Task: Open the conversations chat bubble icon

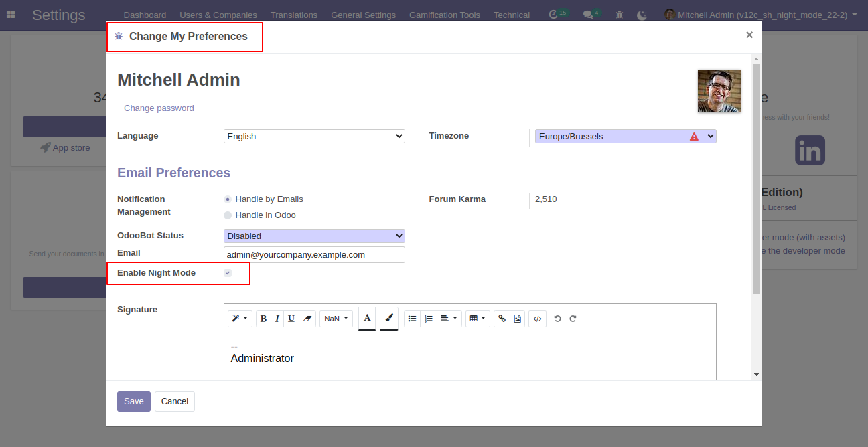Action: pos(587,15)
